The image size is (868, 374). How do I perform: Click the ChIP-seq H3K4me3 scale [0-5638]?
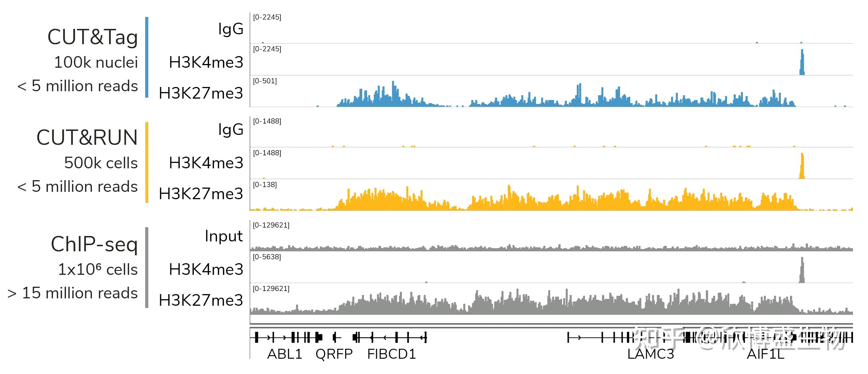click(x=267, y=257)
